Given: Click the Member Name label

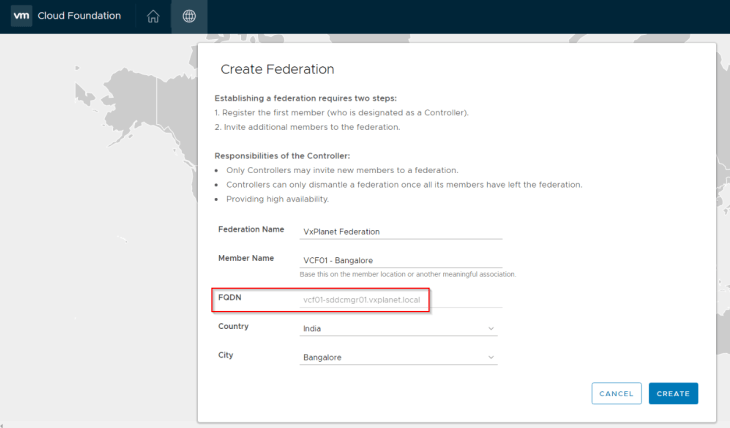Looking at the screenshot, I should [x=246, y=258].
